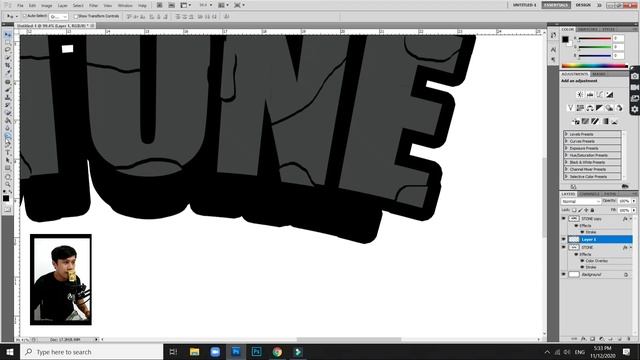640x360 pixels.
Task: Open the Window menu
Action: pyautogui.click(x=125, y=6)
